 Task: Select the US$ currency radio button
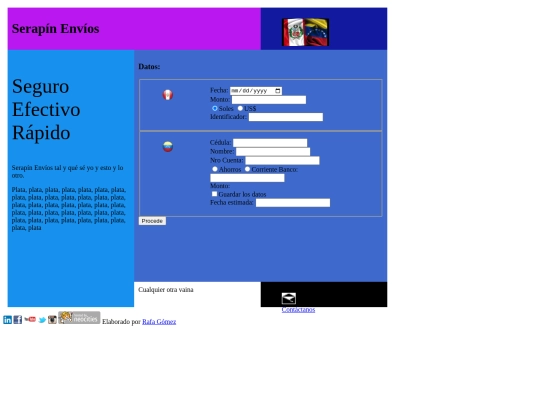pos(240,108)
